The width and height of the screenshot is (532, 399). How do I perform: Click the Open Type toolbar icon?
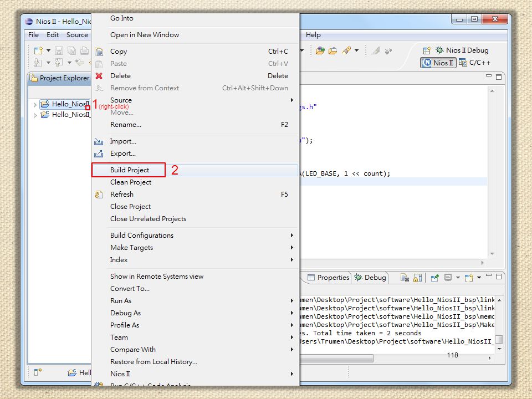(320, 50)
